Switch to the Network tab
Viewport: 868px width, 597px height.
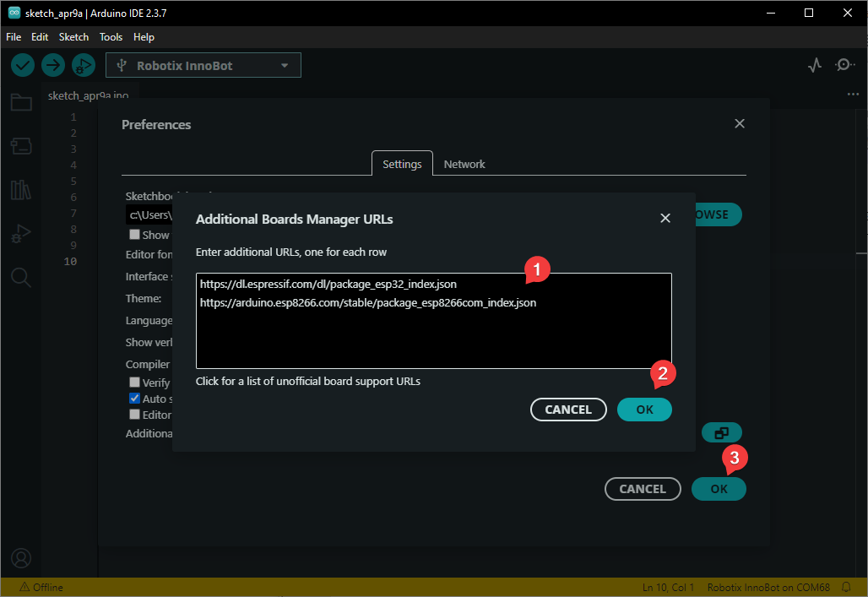pyautogui.click(x=464, y=164)
